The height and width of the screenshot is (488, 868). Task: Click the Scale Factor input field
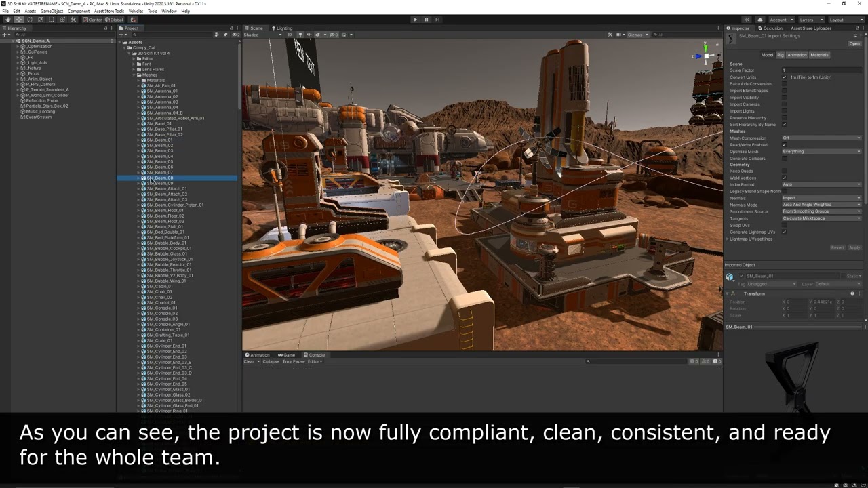(821, 70)
